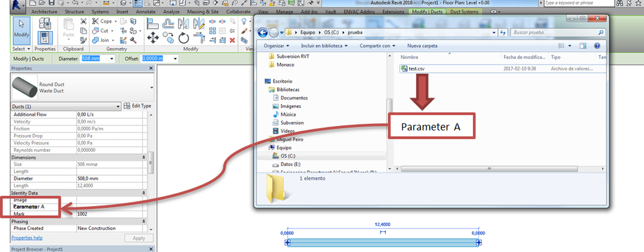Click the explorer back arrow button
Image resolution: width=644 pixels, height=252 pixels.
point(263,32)
